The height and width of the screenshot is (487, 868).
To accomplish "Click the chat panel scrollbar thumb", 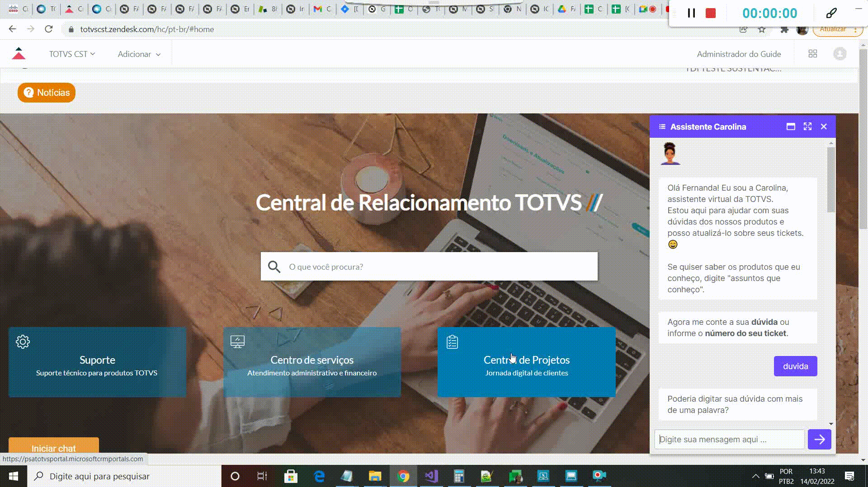I will point(831,179).
